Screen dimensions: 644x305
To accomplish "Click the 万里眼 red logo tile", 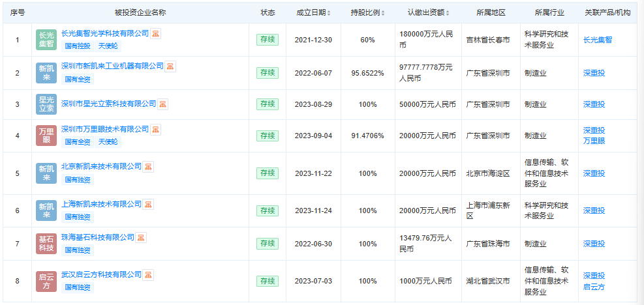I will click(x=46, y=136).
